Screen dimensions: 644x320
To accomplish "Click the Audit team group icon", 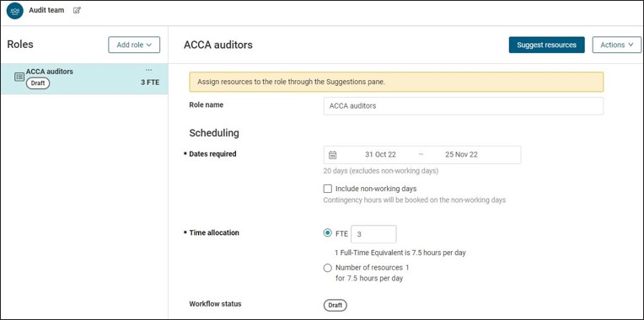I will click(15, 11).
